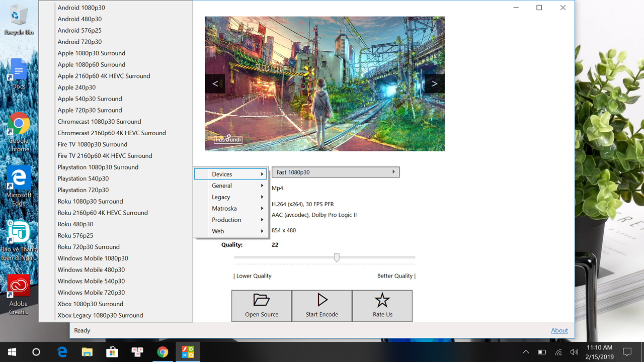The image size is (644, 362).
Task: Show hidden tray icons chevron
Action: [x=526, y=352]
